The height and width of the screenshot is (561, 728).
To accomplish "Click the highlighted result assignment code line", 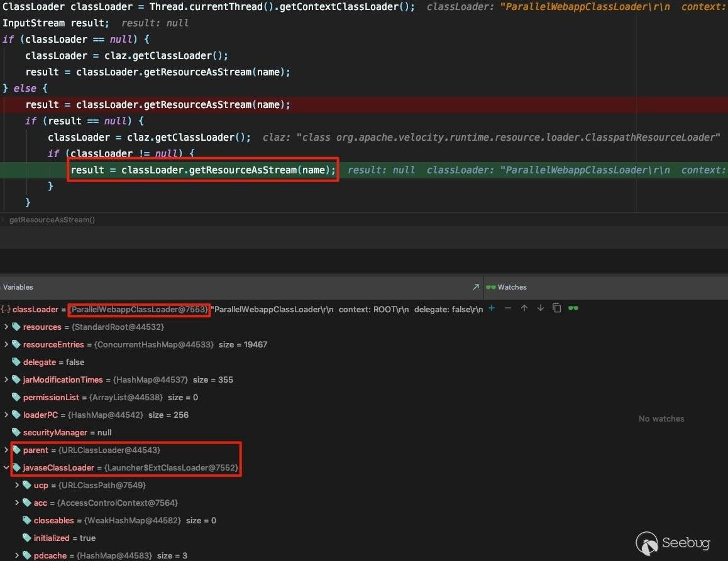I will pyautogui.click(x=203, y=170).
